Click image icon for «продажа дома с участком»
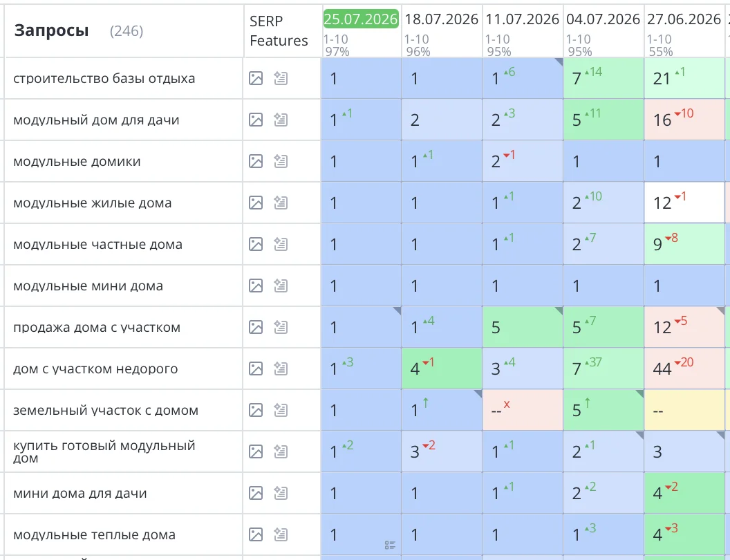The width and height of the screenshot is (730, 560). (x=256, y=327)
